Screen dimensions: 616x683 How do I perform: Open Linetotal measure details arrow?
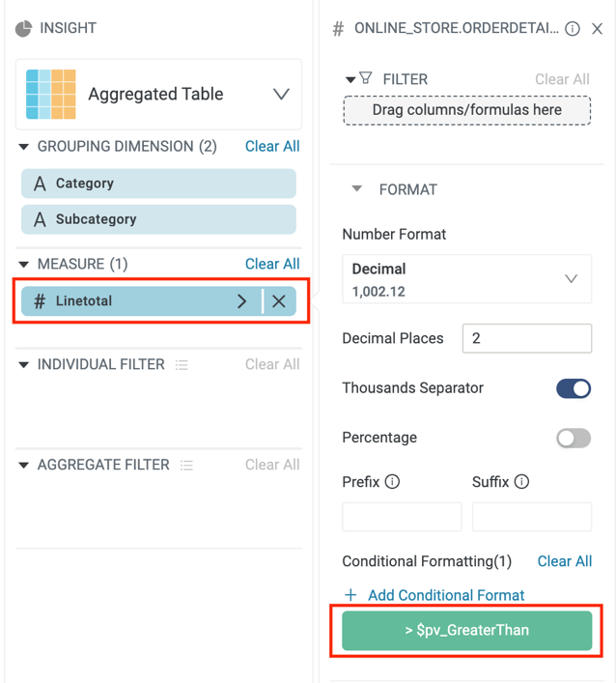tap(242, 301)
